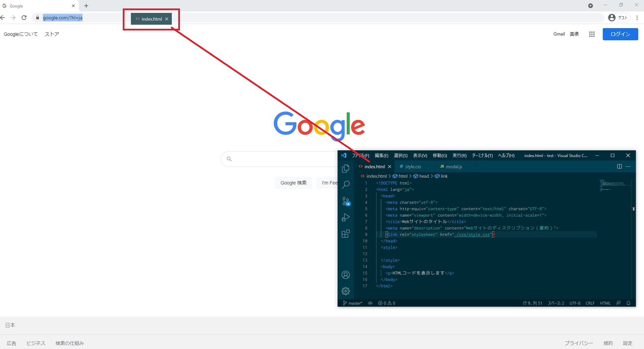644x349 pixels.
Task: Reload the Google page in Chrome
Action: (24, 18)
